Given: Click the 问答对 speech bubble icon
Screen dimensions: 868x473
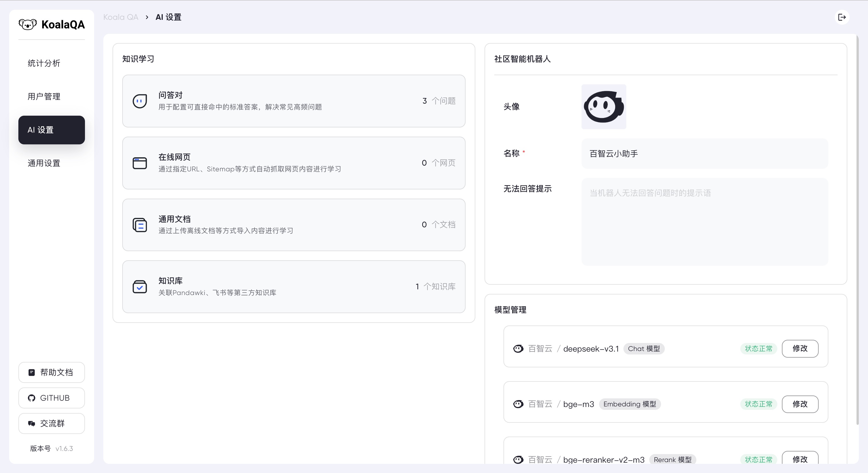Looking at the screenshot, I should [140, 101].
